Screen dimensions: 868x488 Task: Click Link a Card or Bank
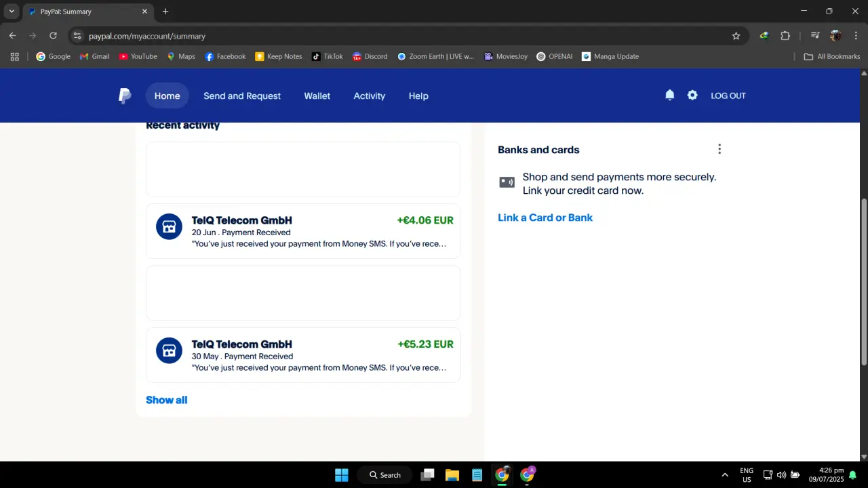click(545, 218)
